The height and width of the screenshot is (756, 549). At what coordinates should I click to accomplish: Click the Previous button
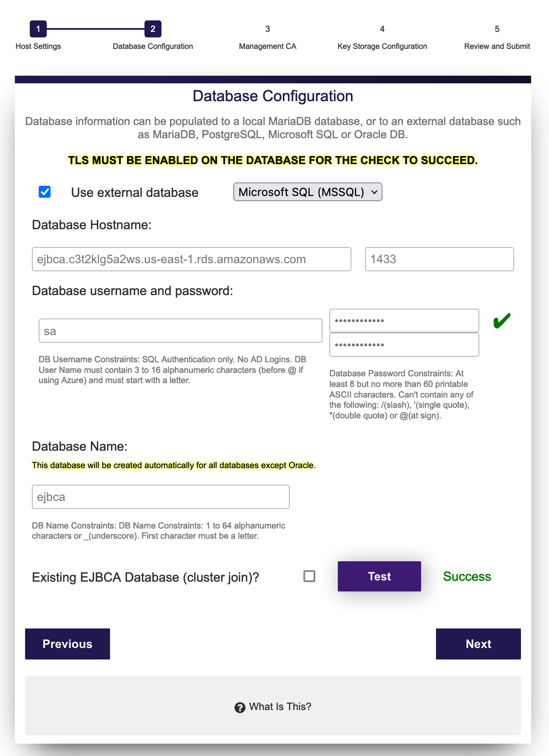click(x=68, y=644)
